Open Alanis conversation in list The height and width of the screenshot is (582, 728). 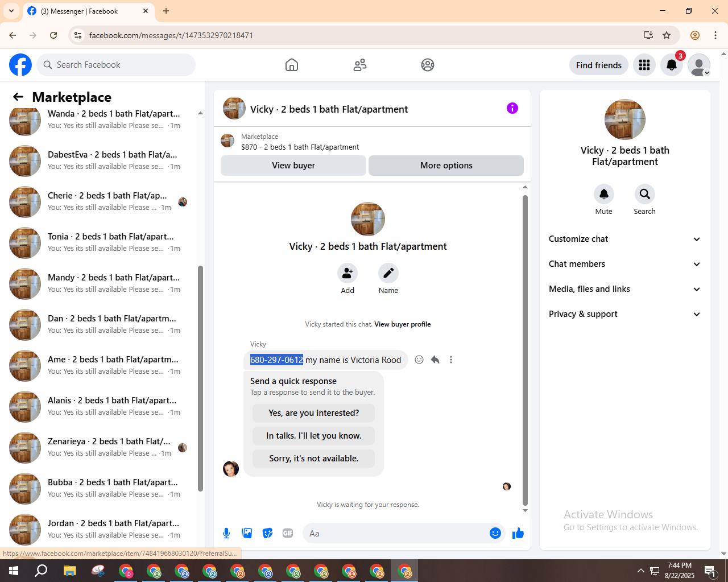tap(100, 406)
